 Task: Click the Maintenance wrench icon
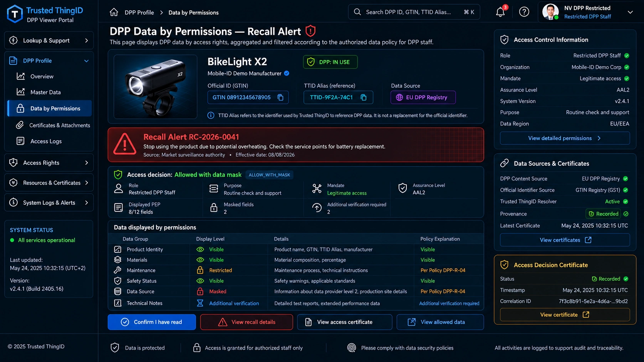point(118,270)
